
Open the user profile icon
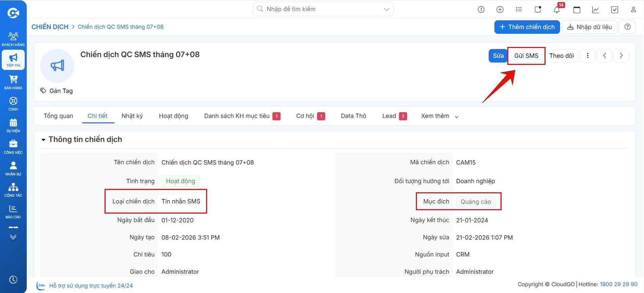pyautogui.click(x=633, y=9)
